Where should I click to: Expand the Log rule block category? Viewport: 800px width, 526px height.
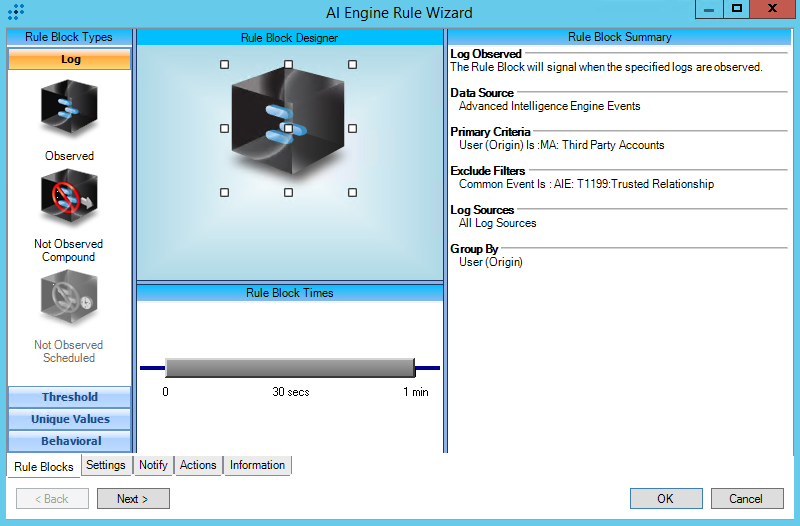[69, 60]
